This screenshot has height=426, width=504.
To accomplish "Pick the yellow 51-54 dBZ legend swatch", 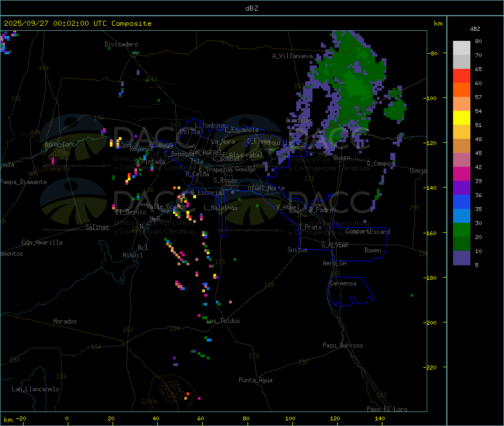I will click(x=461, y=118).
